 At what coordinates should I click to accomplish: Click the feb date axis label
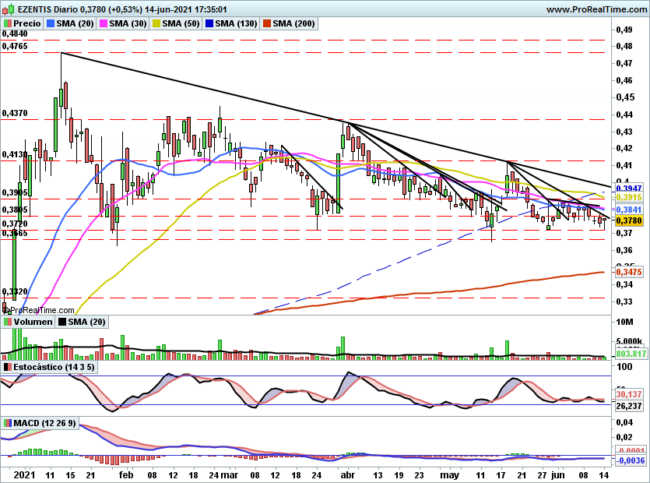(126, 475)
